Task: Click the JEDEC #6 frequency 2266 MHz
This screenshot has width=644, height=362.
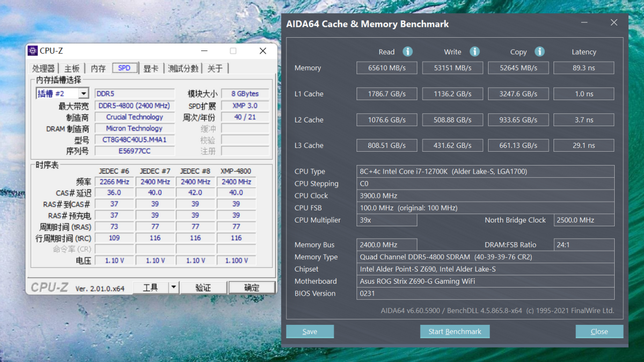Action: tap(114, 182)
